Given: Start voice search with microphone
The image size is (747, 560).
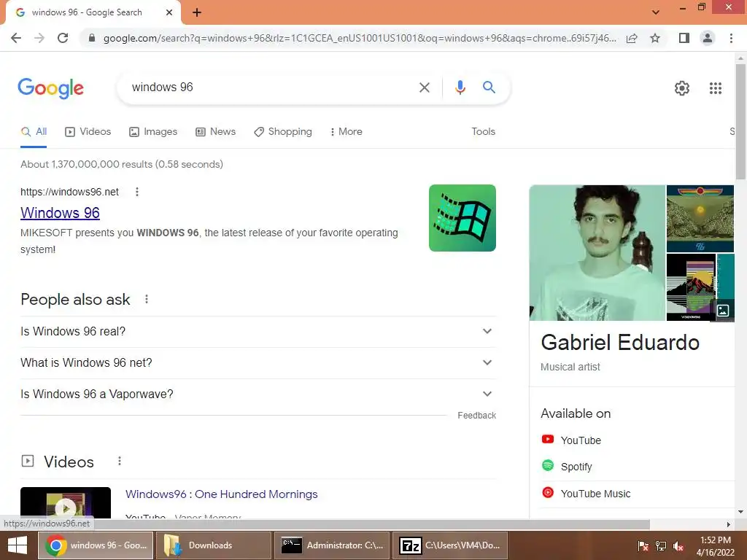Looking at the screenshot, I should tap(460, 87).
